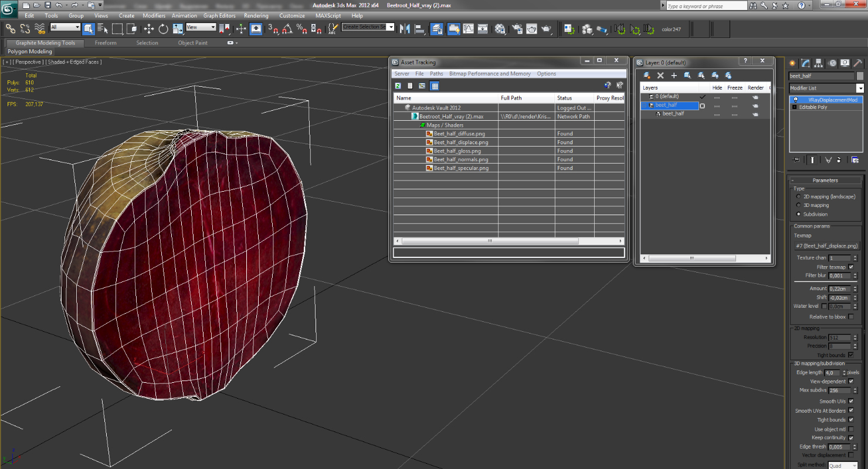The width and height of the screenshot is (868, 469).
Task: Click Bind to Space Warp icon
Action: coord(40,28)
